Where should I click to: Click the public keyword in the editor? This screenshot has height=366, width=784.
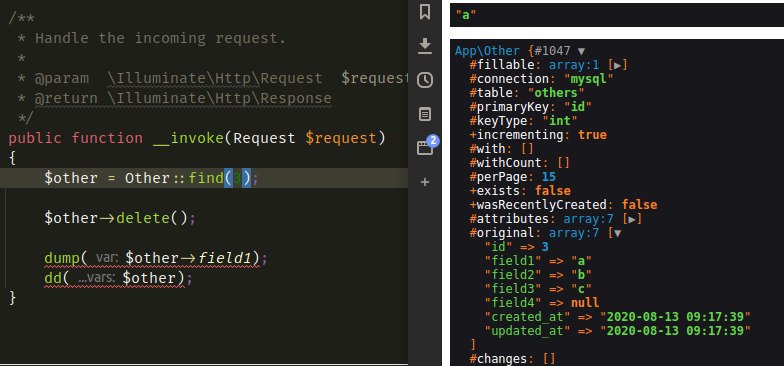point(35,138)
